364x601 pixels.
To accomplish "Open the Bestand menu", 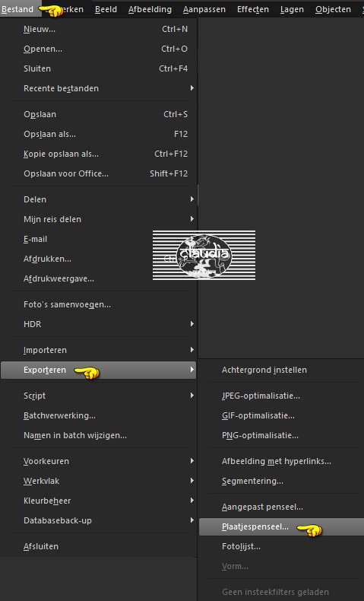I will [x=17, y=9].
